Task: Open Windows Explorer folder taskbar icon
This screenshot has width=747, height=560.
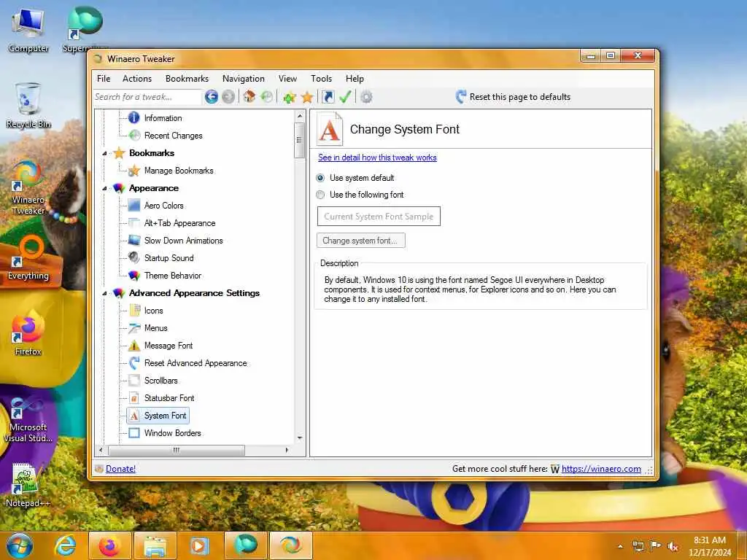Action: pos(155,545)
